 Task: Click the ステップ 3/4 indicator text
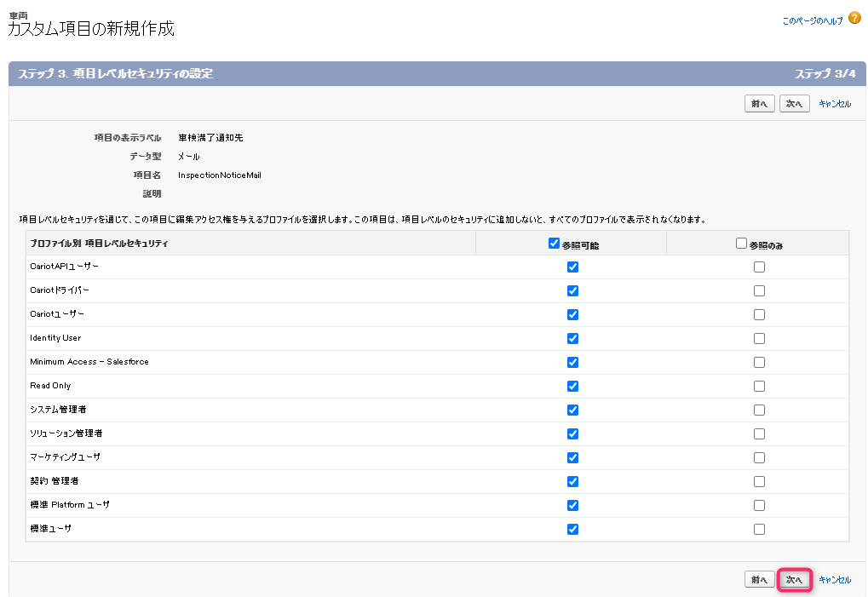(825, 73)
